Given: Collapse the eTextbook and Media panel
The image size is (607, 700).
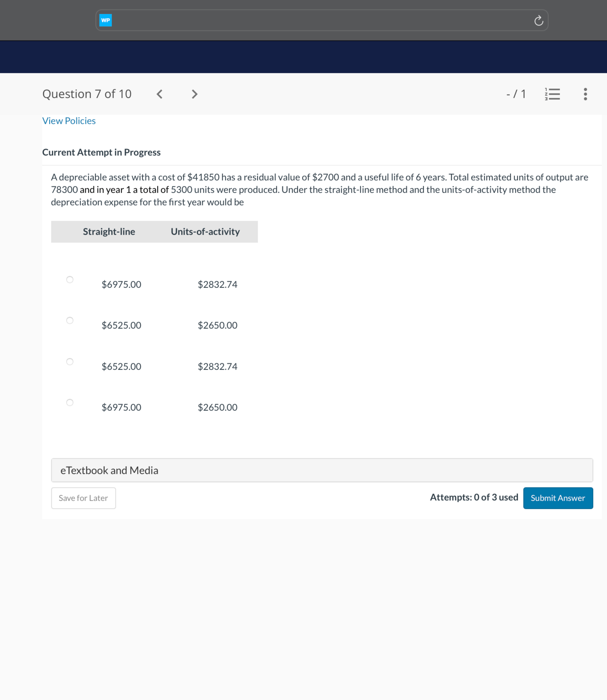Looking at the screenshot, I should [109, 470].
